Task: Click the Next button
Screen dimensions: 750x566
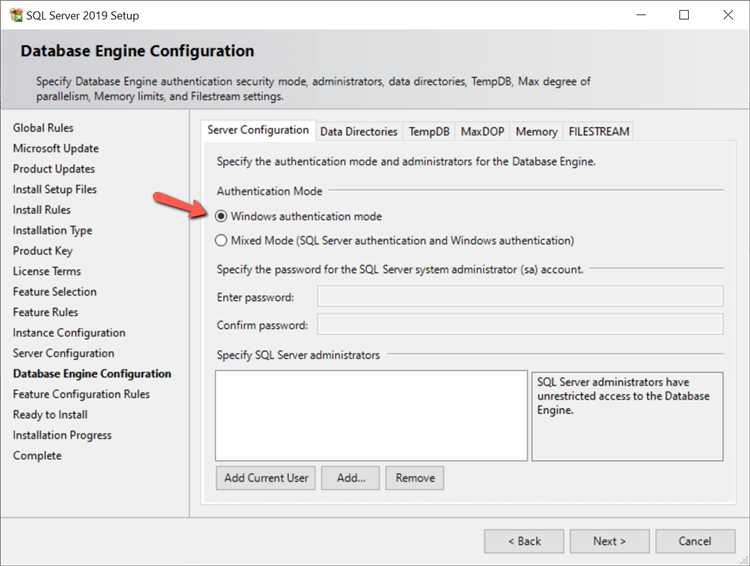Action: pos(609,541)
